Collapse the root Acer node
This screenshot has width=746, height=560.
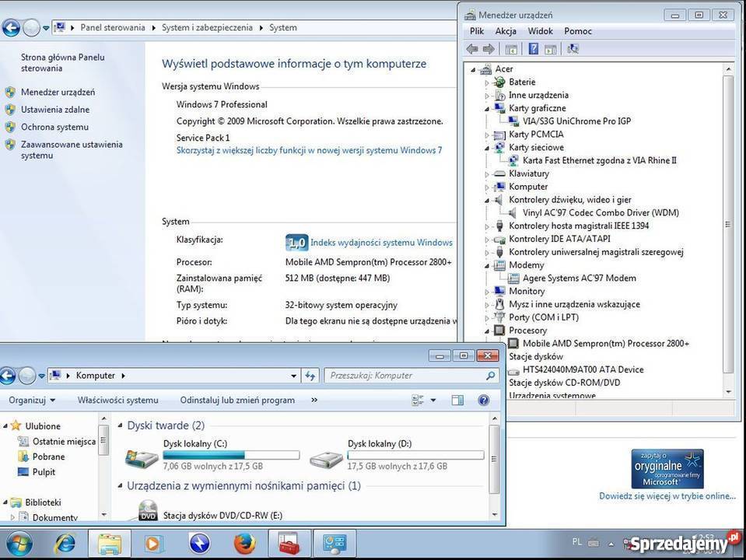(x=473, y=70)
